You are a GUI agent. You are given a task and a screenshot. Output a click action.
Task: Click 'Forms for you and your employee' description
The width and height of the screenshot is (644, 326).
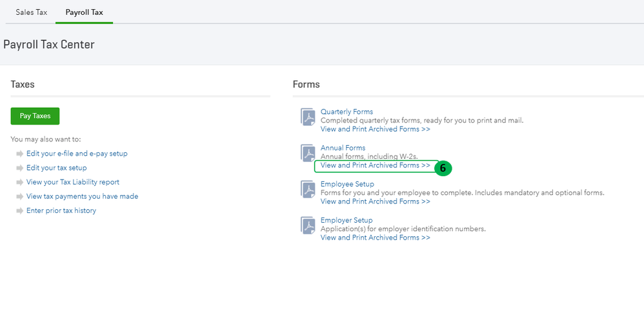pyautogui.click(x=463, y=193)
